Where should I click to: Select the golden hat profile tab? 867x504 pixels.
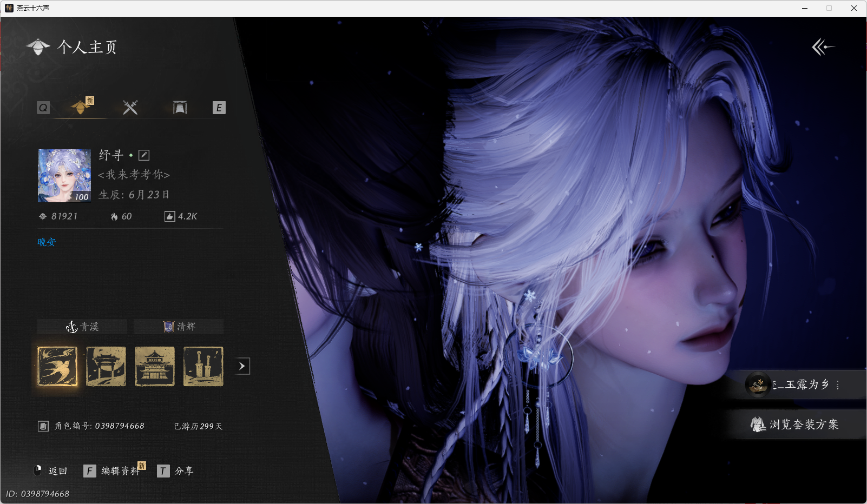coord(81,107)
